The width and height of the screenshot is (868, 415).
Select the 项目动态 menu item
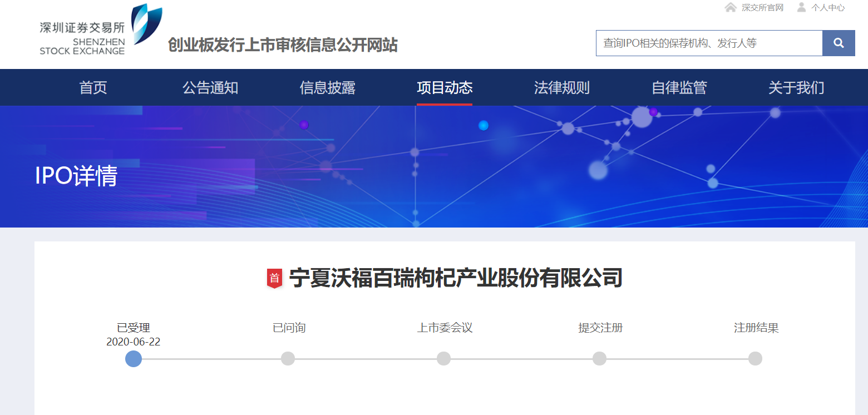point(445,87)
